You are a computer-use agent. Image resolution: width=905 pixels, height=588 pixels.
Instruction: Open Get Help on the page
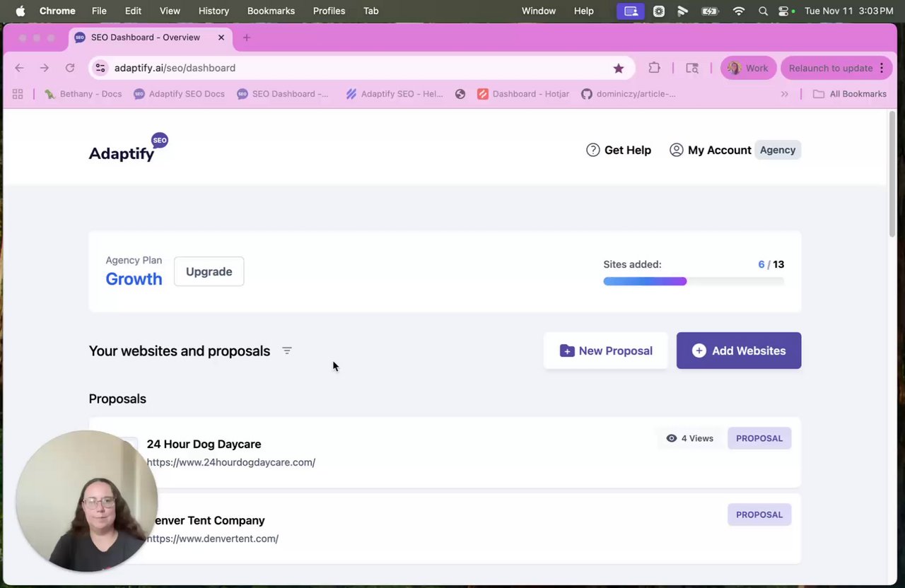click(x=619, y=150)
